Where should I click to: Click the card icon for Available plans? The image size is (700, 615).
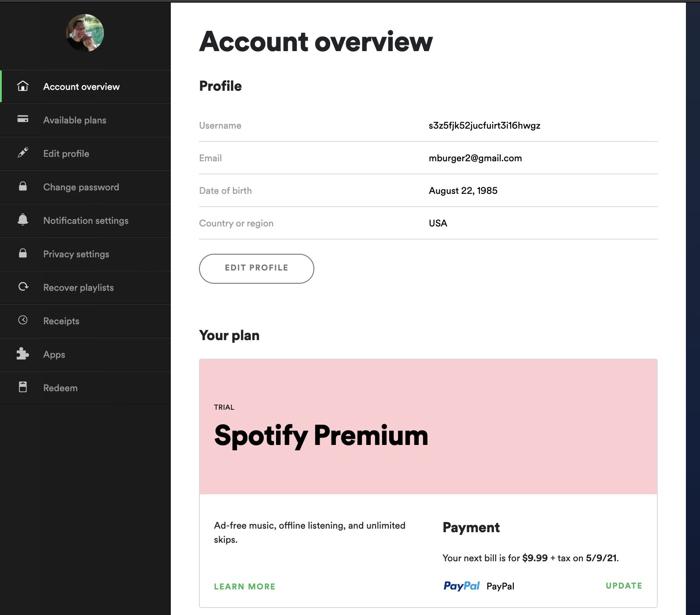[x=23, y=119]
